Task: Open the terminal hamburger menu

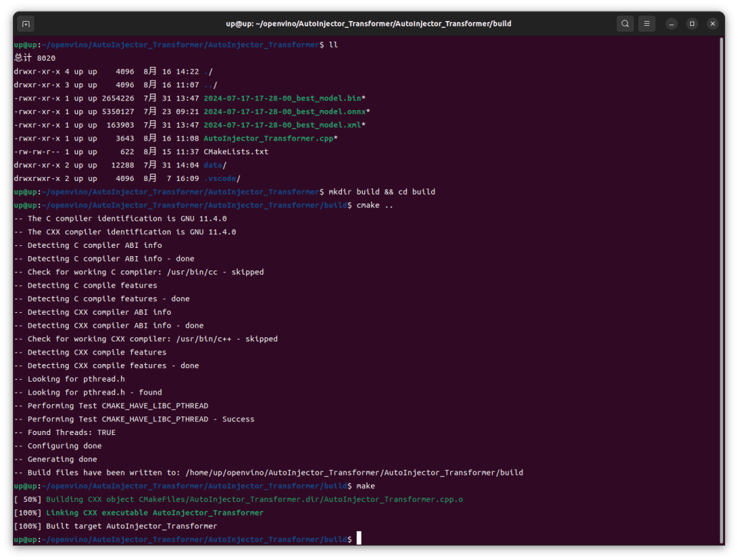Action: [646, 23]
